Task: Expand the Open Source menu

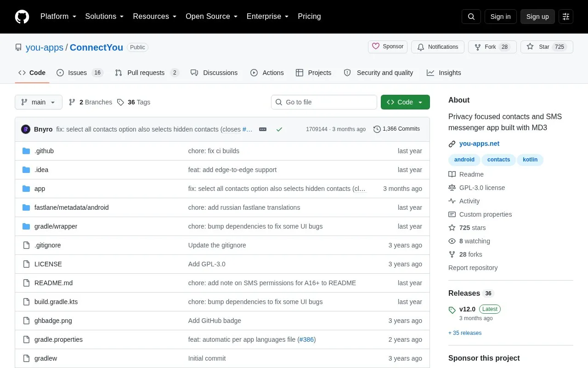Action: (212, 17)
